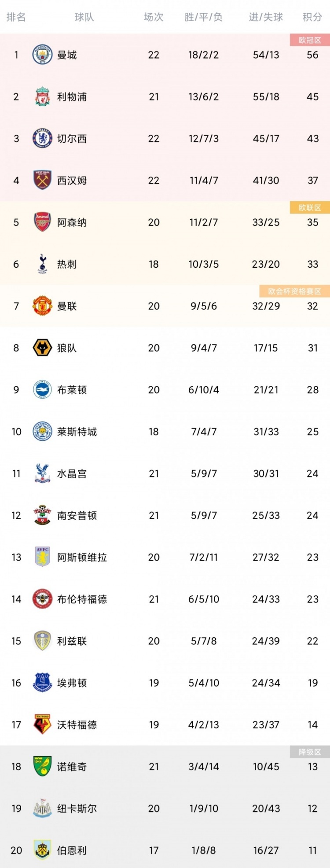Click the Liverpool club crest
Viewport: 330px width, 868px height.
[x=43, y=96]
